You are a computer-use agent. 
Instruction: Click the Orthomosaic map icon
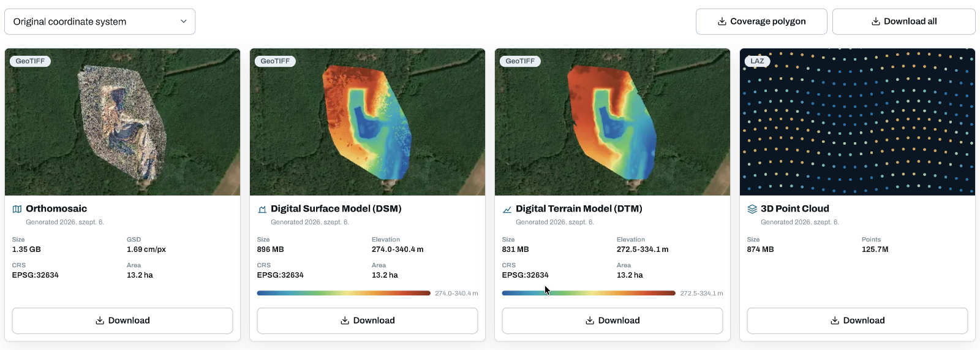click(17, 209)
